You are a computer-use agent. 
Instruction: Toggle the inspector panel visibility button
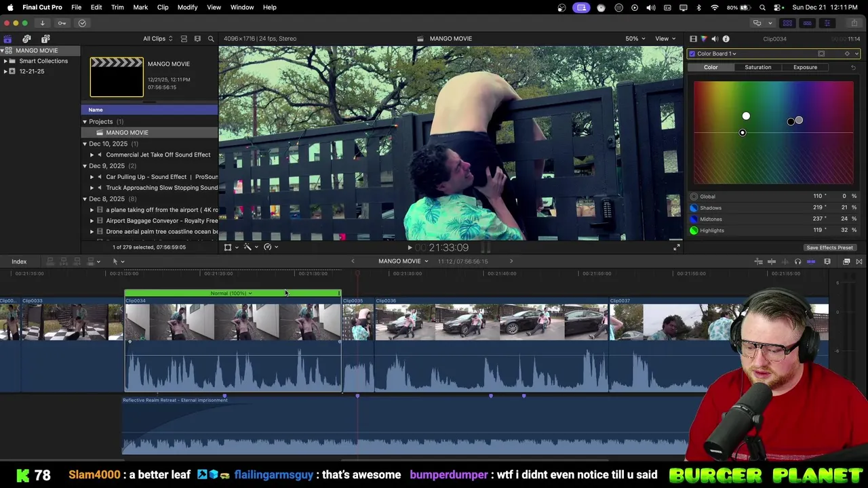point(827,23)
